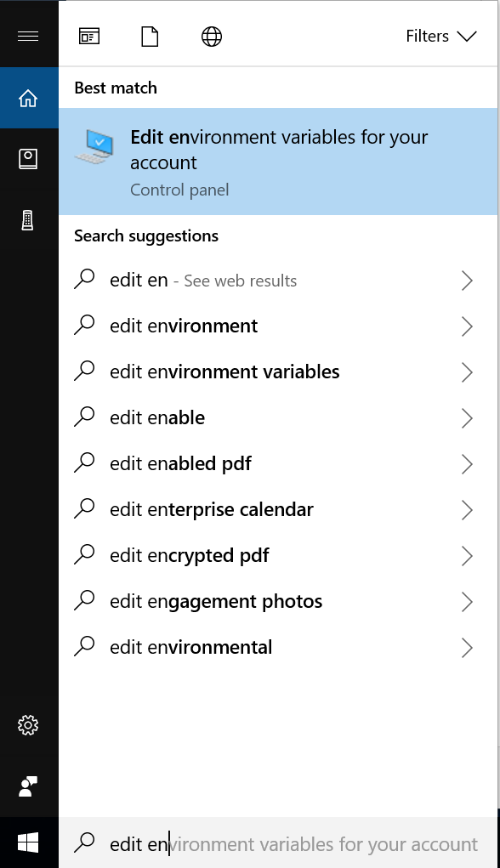Select Home in the left sidebar
Image resolution: width=500 pixels, height=868 pixels.
click(29, 98)
